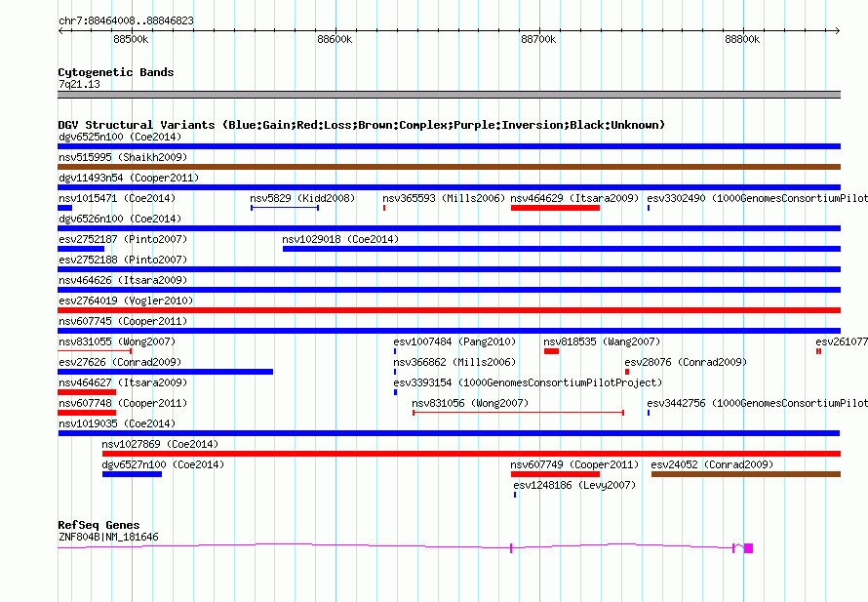This screenshot has width=868, height=602.
Task: Open the dgv11493n54 (Cooper2011) variant label
Action: click(x=129, y=178)
